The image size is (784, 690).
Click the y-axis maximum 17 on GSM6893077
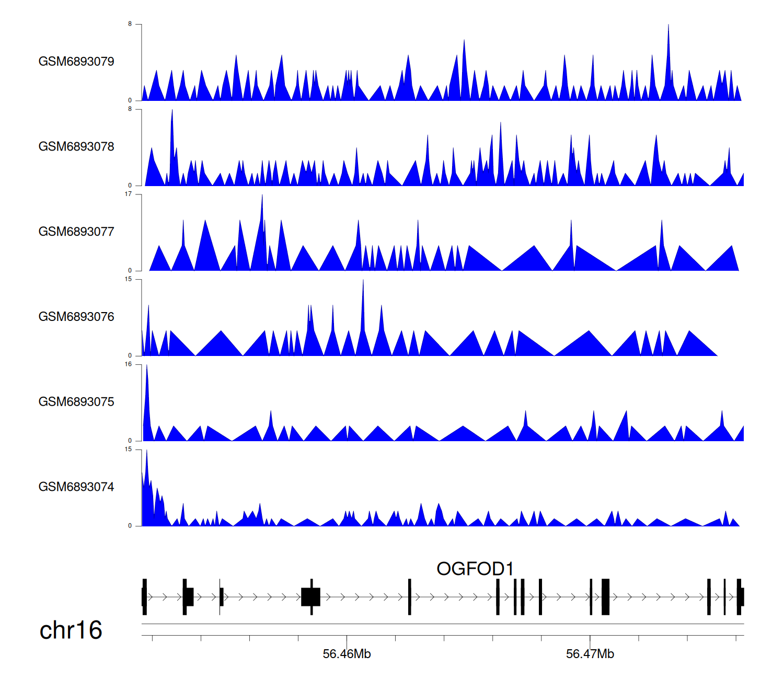coord(128,194)
